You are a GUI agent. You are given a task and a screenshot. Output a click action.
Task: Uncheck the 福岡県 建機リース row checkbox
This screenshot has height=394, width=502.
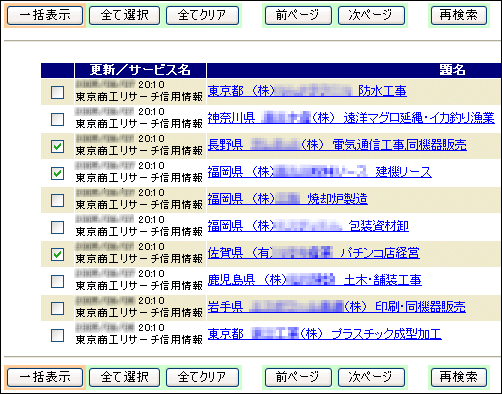58,173
